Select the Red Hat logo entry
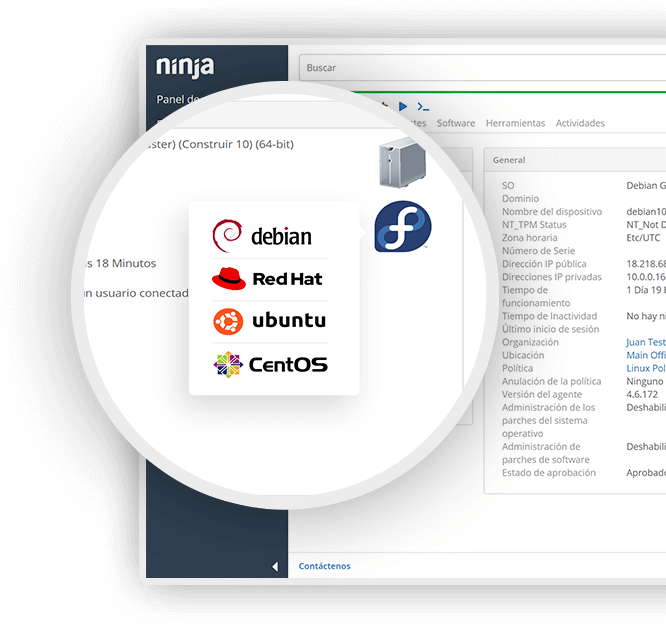 pyautogui.click(x=267, y=279)
